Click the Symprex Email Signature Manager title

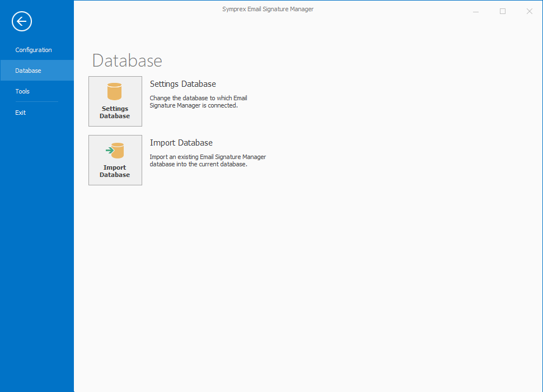(x=268, y=9)
